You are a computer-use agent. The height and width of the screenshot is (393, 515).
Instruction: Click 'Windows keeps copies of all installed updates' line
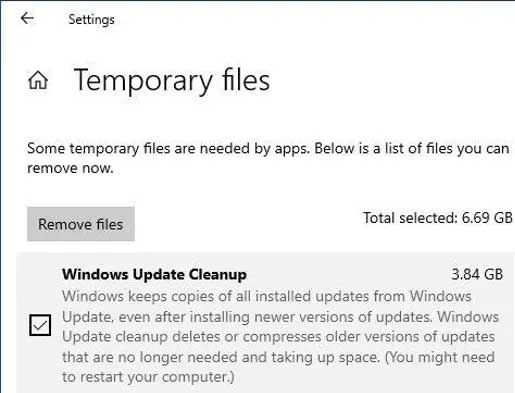pyautogui.click(x=267, y=296)
